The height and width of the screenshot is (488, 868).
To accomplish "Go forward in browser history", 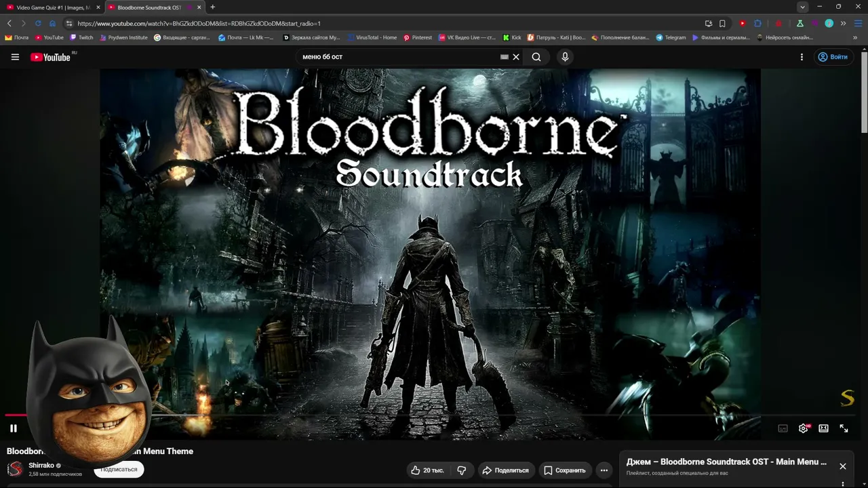I will point(23,24).
